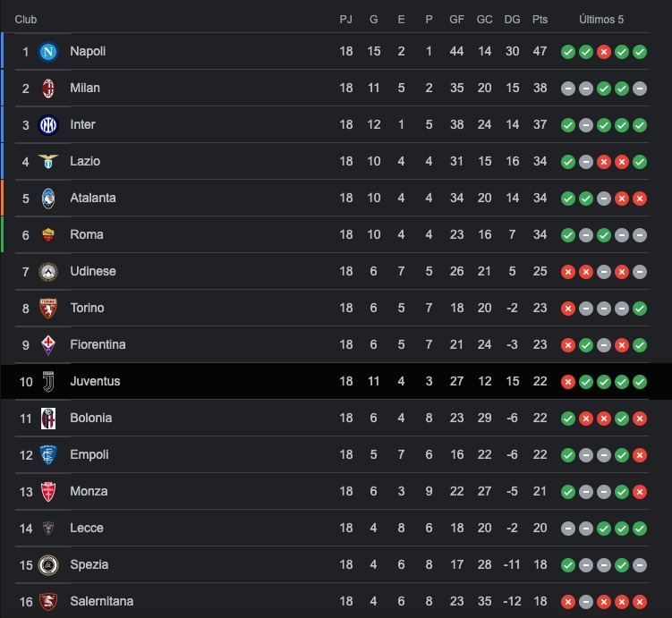
Task: Click the Napoli club crest
Action: tap(48, 52)
